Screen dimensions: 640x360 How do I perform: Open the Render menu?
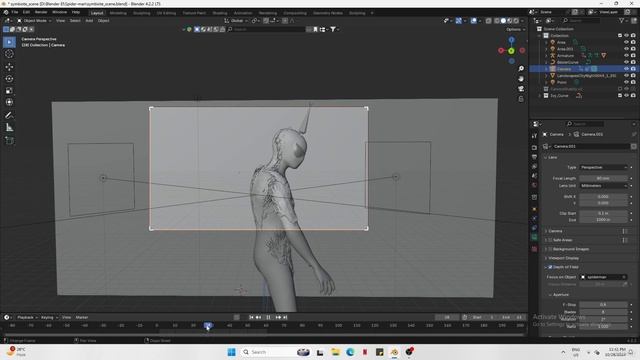point(41,12)
